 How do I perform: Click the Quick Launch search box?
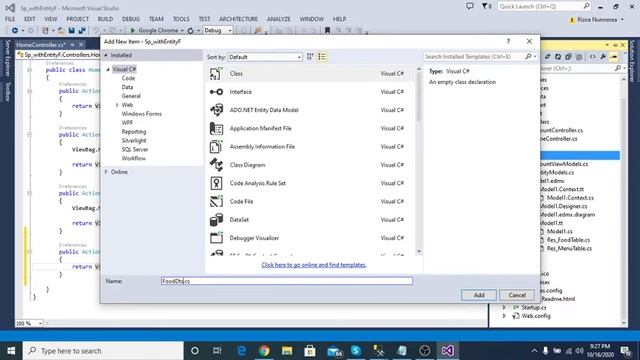point(544,6)
